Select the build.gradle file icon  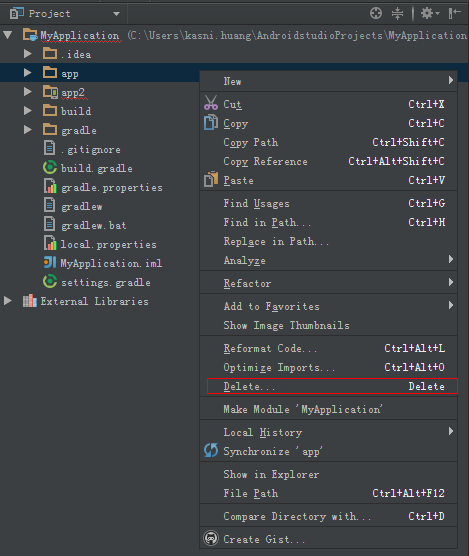(50, 167)
